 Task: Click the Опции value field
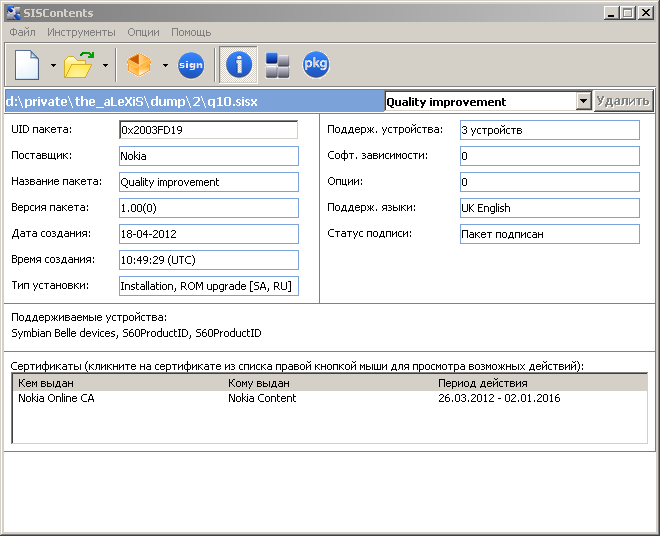click(x=550, y=182)
